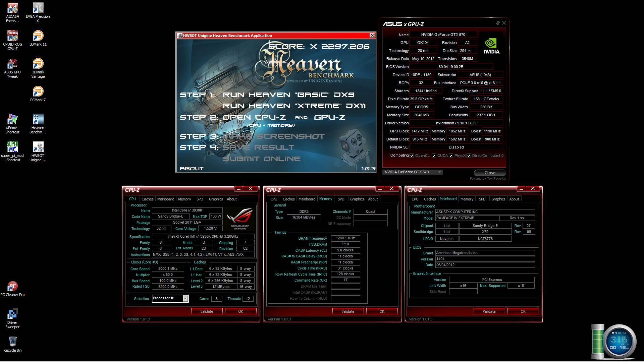Image resolution: width=644 pixels, height=362 pixels.
Task: Click OK in CPU-Z Mainboard window
Action: [523, 311]
